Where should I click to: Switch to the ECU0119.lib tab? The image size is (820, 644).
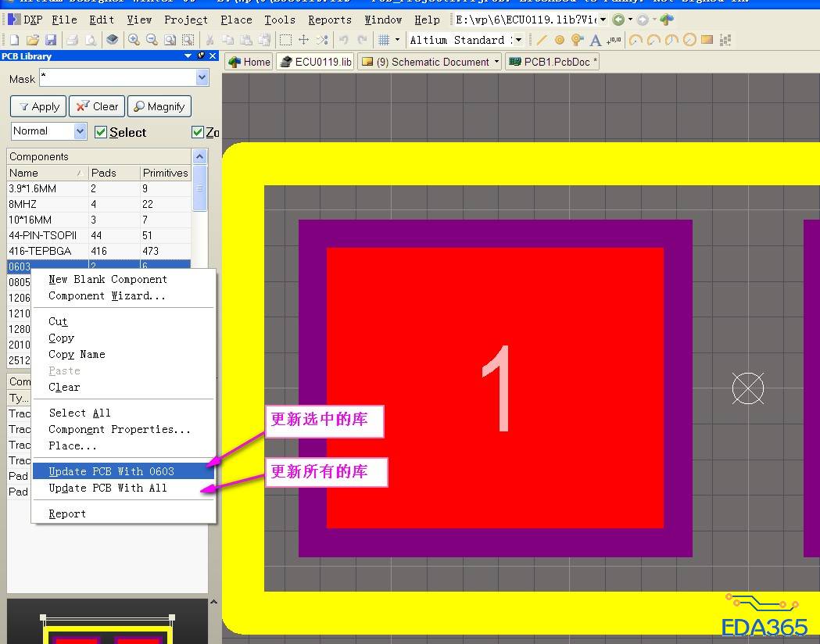pos(315,62)
